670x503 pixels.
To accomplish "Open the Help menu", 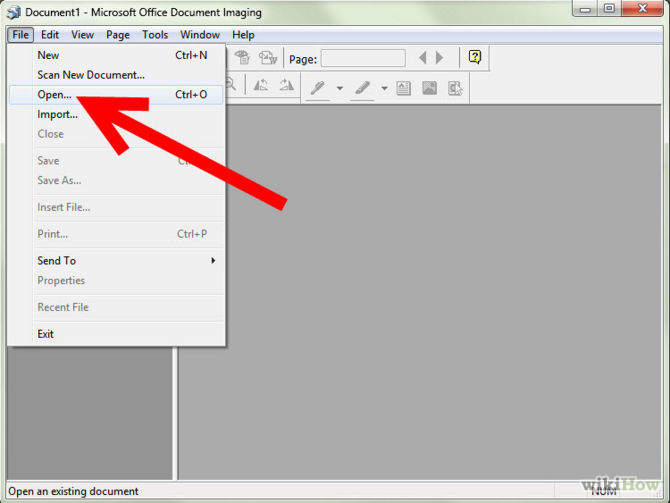I will click(243, 35).
